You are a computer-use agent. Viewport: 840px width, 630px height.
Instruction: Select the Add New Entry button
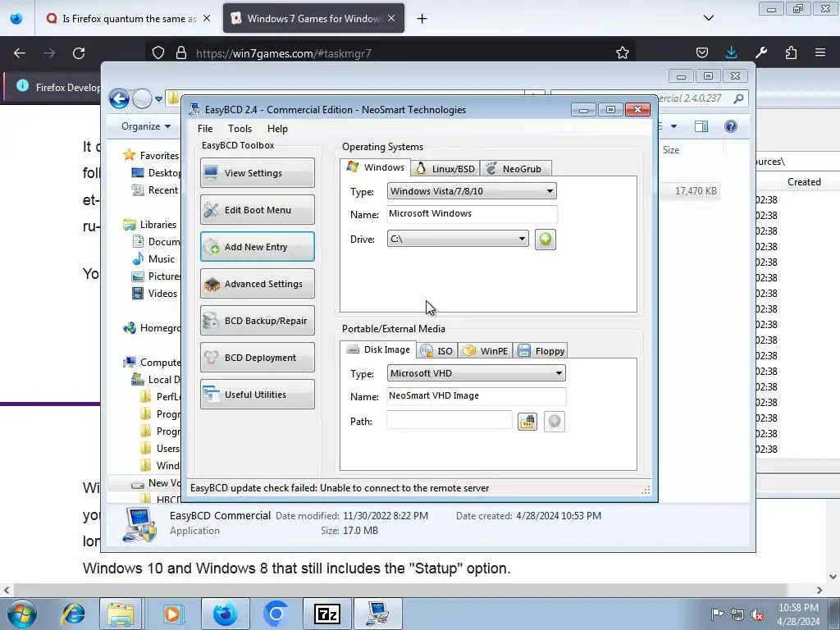257,246
